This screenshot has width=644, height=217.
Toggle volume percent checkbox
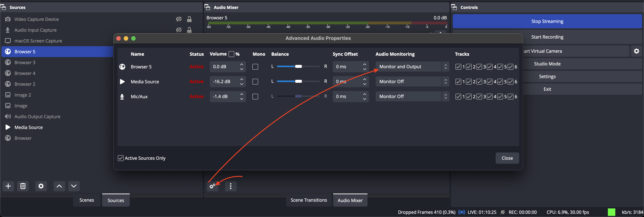tap(231, 54)
